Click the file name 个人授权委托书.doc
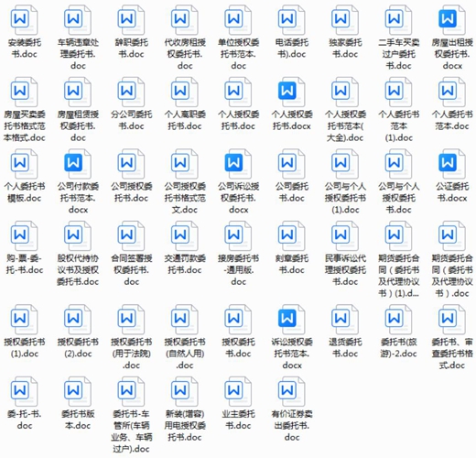The width and height of the screenshot is (476, 458). [238, 120]
